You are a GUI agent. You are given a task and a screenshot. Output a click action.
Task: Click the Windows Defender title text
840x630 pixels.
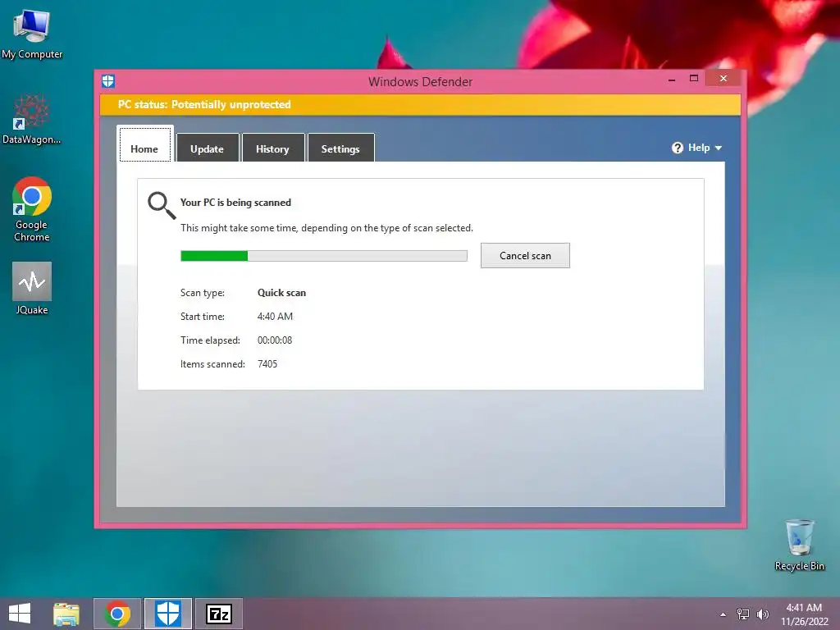tap(421, 82)
